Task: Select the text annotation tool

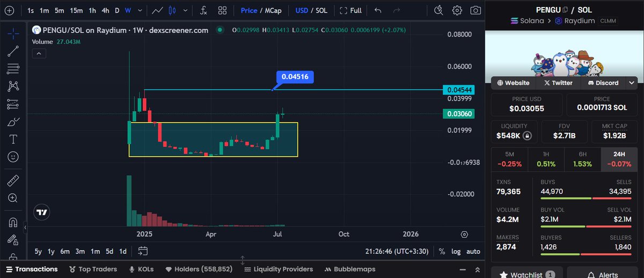Action: coord(13,140)
